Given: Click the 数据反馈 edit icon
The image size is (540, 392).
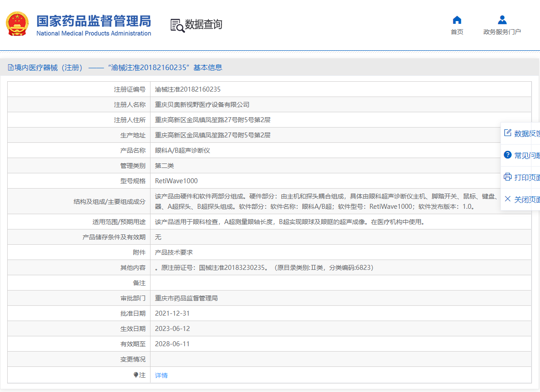Looking at the screenshot, I should pos(508,133).
